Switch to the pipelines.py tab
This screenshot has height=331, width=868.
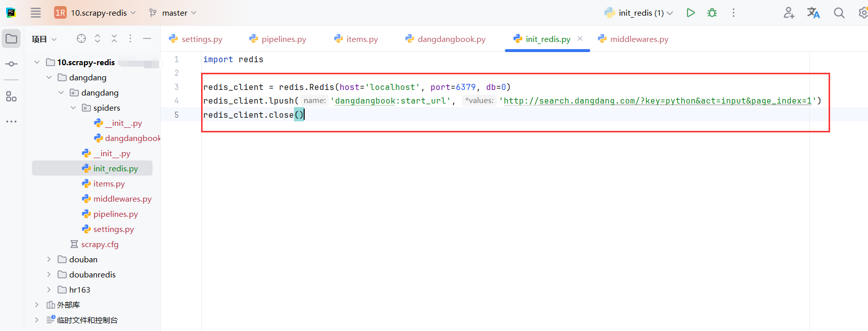coord(277,39)
